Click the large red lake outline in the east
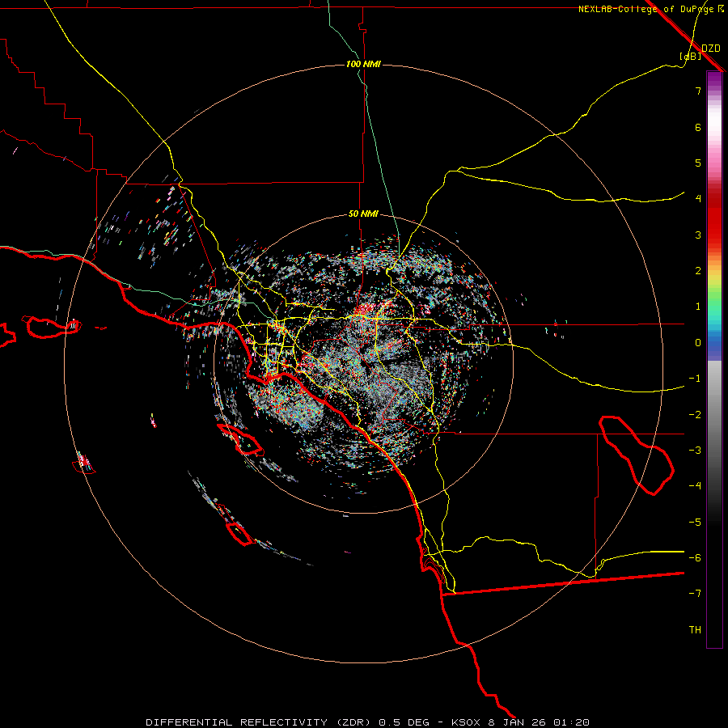The height and width of the screenshot is (728, 728). (637, 455)
